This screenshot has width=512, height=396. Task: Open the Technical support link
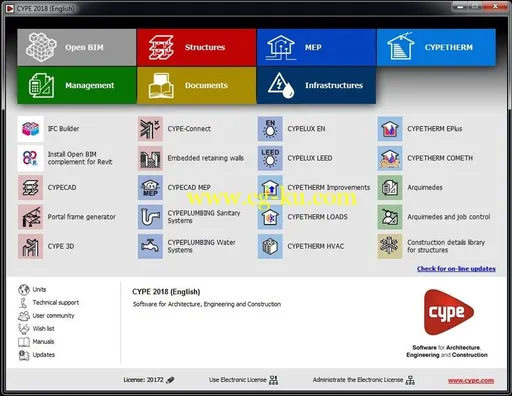[x=56, y=303]
